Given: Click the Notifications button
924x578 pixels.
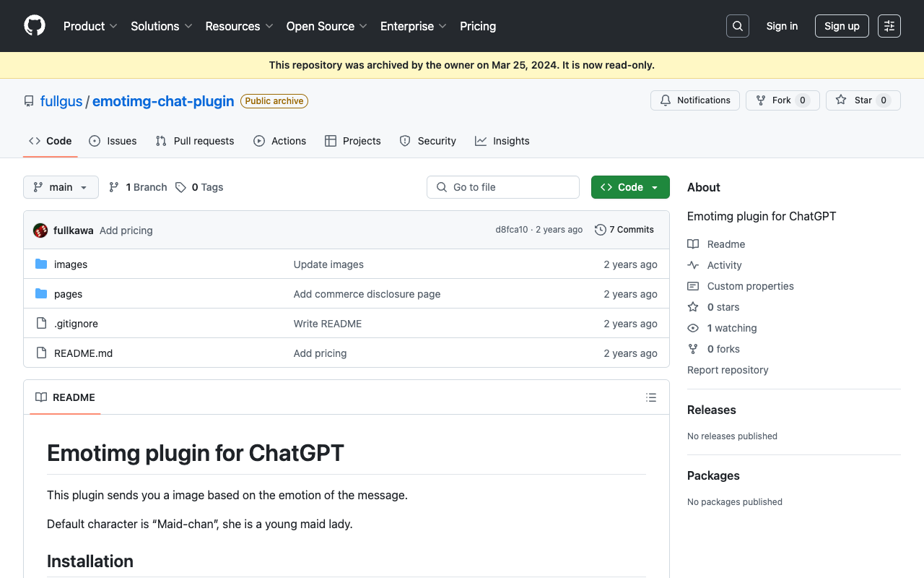Looking at the screenshot, I should 695,100.
